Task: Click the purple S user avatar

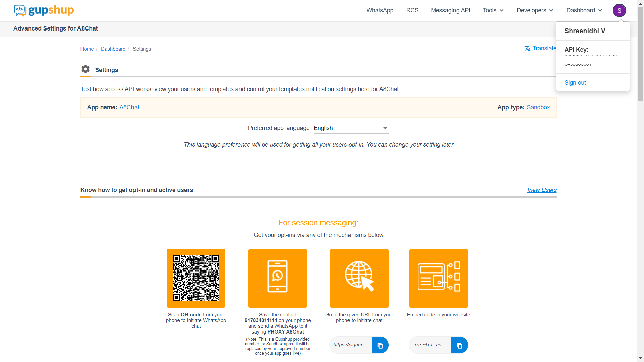Action: click(619, 10)
